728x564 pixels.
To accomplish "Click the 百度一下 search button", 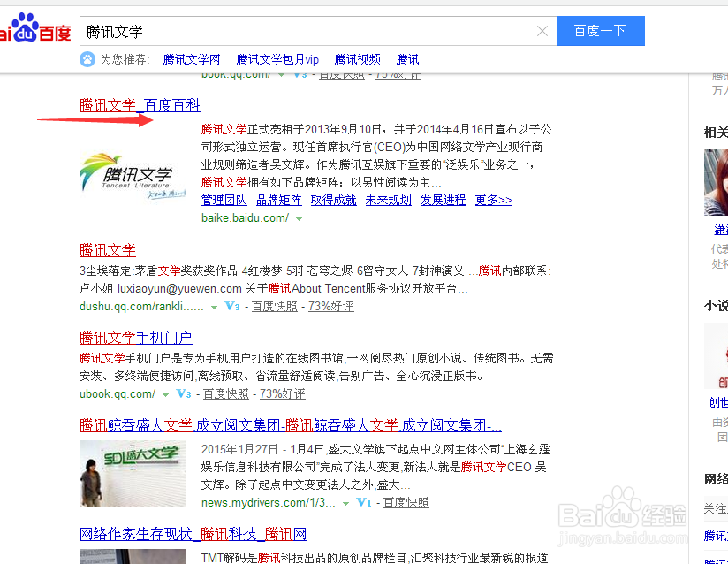I will pyautogui.click(x=600, y=31).
